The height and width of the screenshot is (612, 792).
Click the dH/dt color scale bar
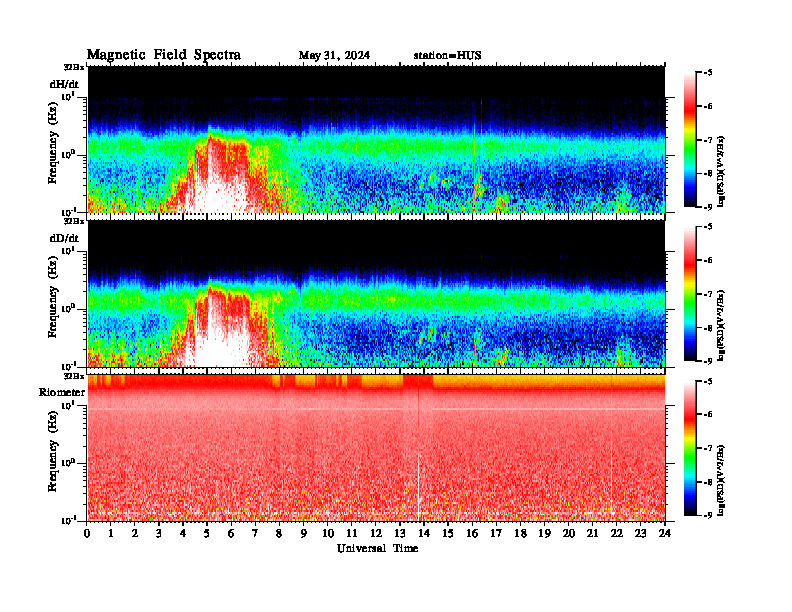click(690, 140)
